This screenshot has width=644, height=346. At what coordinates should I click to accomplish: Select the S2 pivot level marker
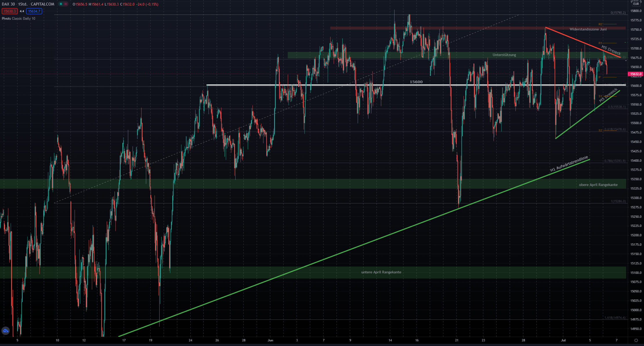click(600, 130)
